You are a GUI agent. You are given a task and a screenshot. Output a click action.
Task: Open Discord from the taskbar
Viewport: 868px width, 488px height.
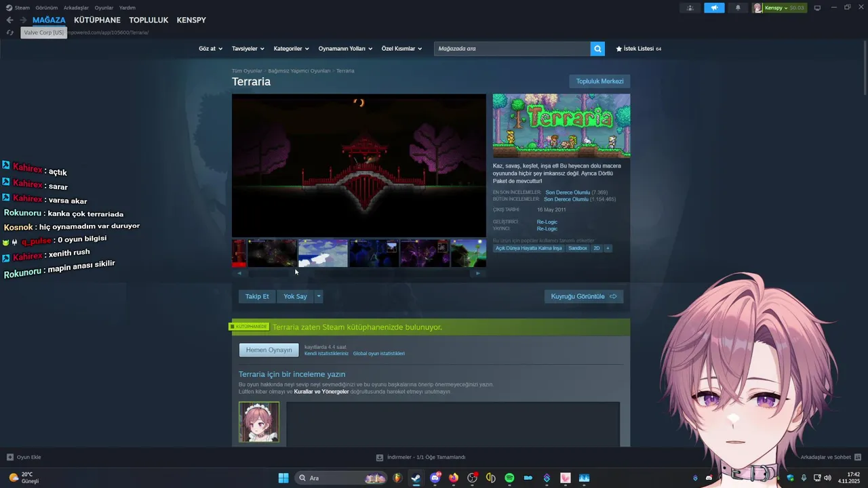(435, 478)
